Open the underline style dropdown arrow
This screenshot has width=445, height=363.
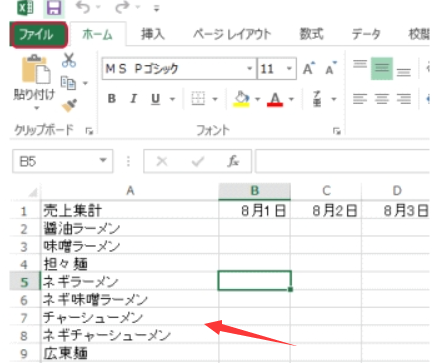[x=173, y=99]
